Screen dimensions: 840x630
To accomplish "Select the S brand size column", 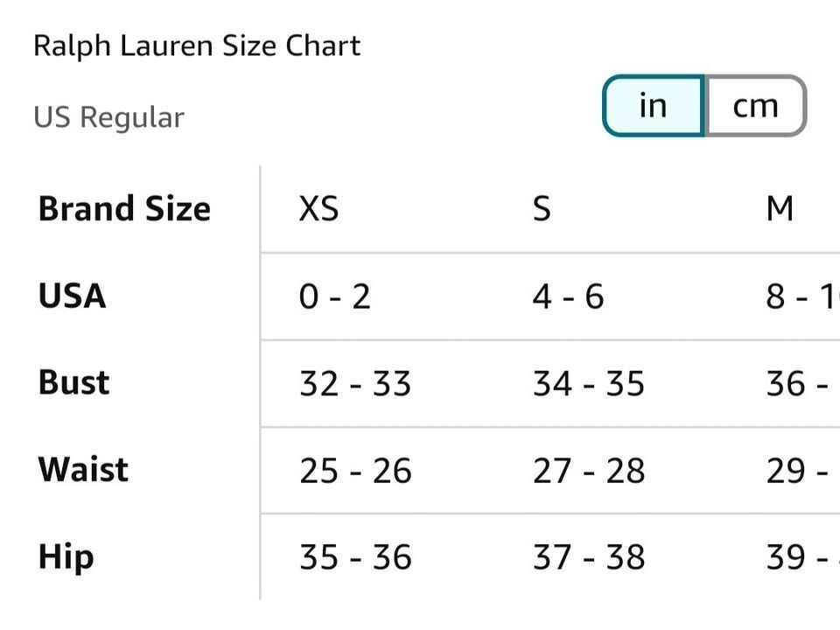I will (x=542, y=208).
